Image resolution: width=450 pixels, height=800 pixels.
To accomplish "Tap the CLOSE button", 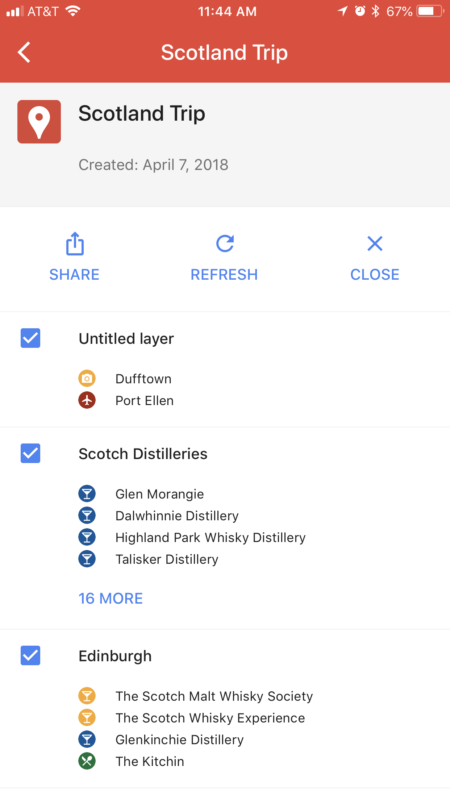I will [x=374, y=258].
